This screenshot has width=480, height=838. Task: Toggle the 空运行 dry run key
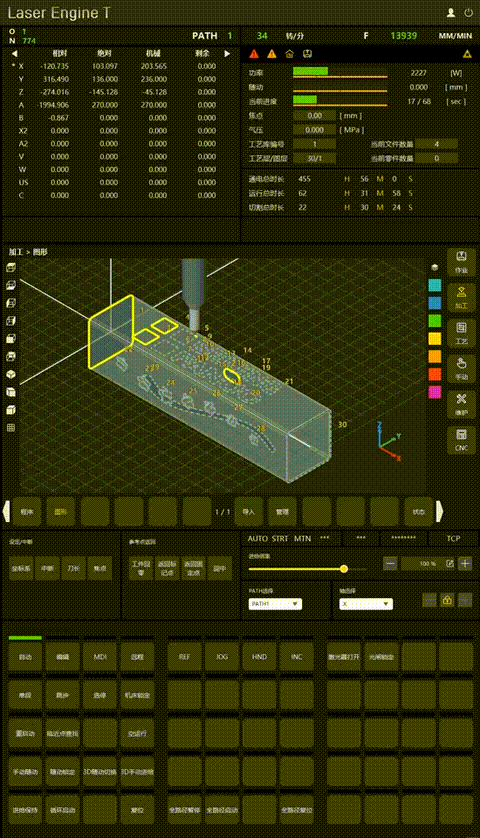[137, 734]
